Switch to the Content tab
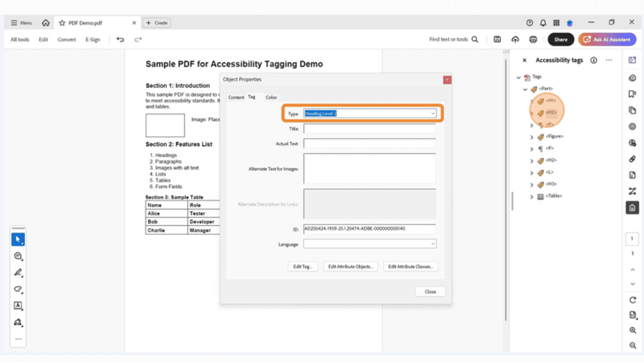 (236, 97)
